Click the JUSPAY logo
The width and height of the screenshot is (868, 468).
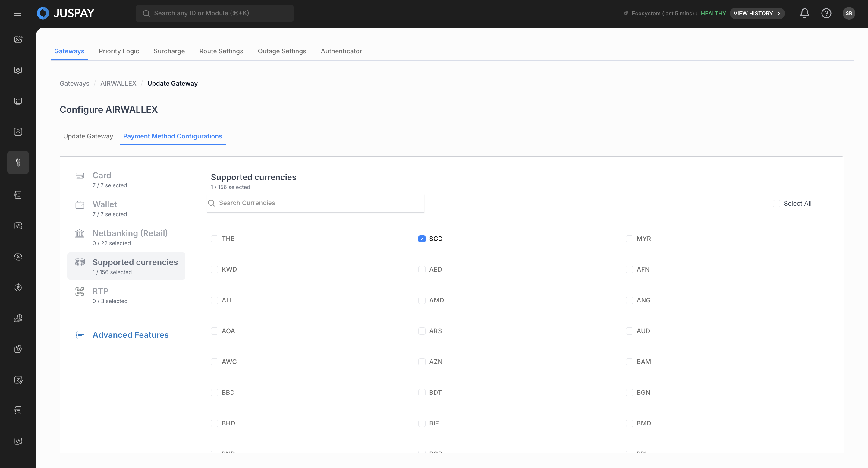(x=66, y=13)
